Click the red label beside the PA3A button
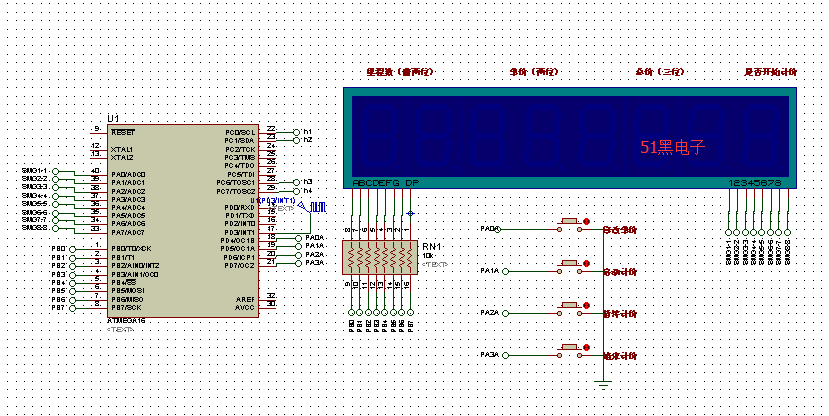The width and height of the screenshot is (829, 416). 621,356
